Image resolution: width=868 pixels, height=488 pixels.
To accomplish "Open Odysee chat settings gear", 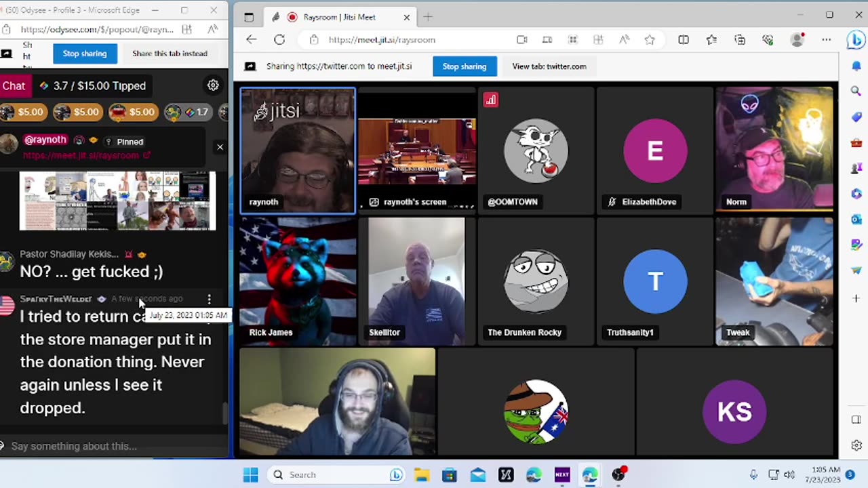I will click(213, 85).
